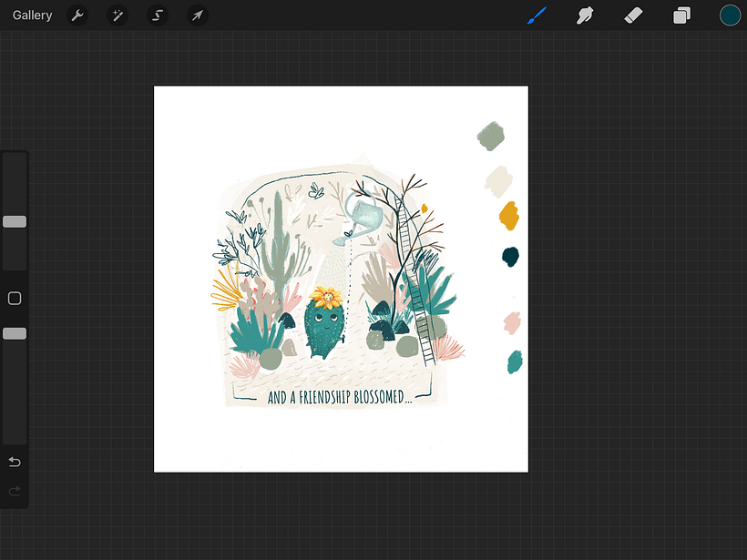Open the Layers panel
Image resolution: width=747 pixels, height=560 pixels.
pos(680,15)
